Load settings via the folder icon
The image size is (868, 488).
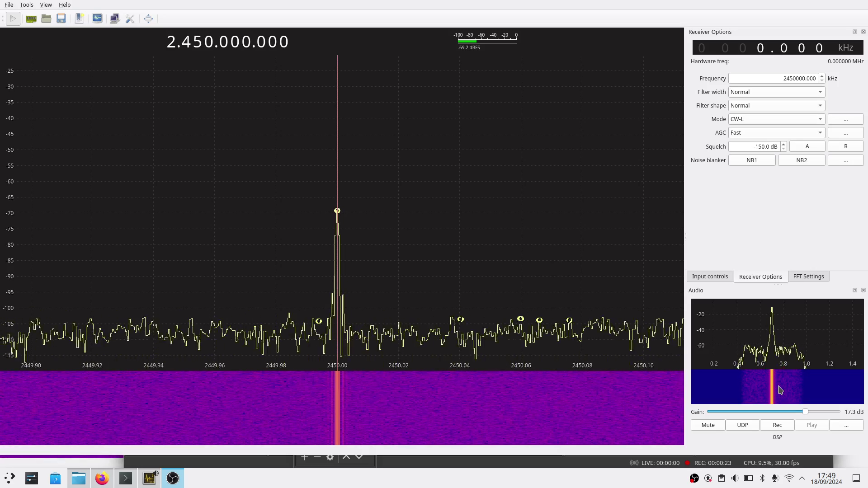[46, 19]
